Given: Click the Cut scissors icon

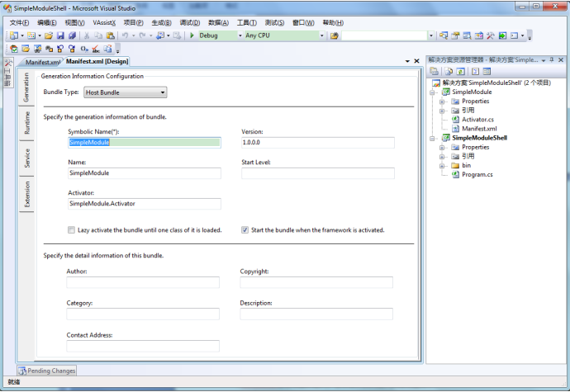Looking at the screenshot, I should pyautogui.click(x=87, y=35).
